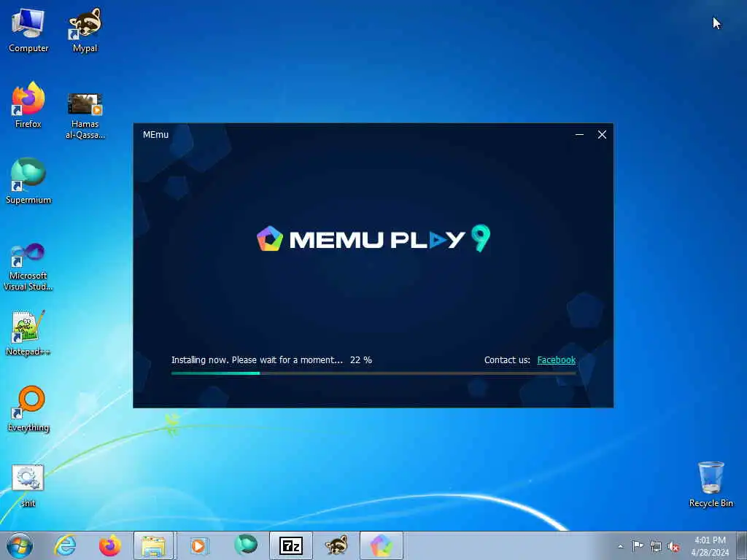Open the Facebook contact link
Image resolution: width=747 pixels, height=560 pixels.
tap(556, 360)
